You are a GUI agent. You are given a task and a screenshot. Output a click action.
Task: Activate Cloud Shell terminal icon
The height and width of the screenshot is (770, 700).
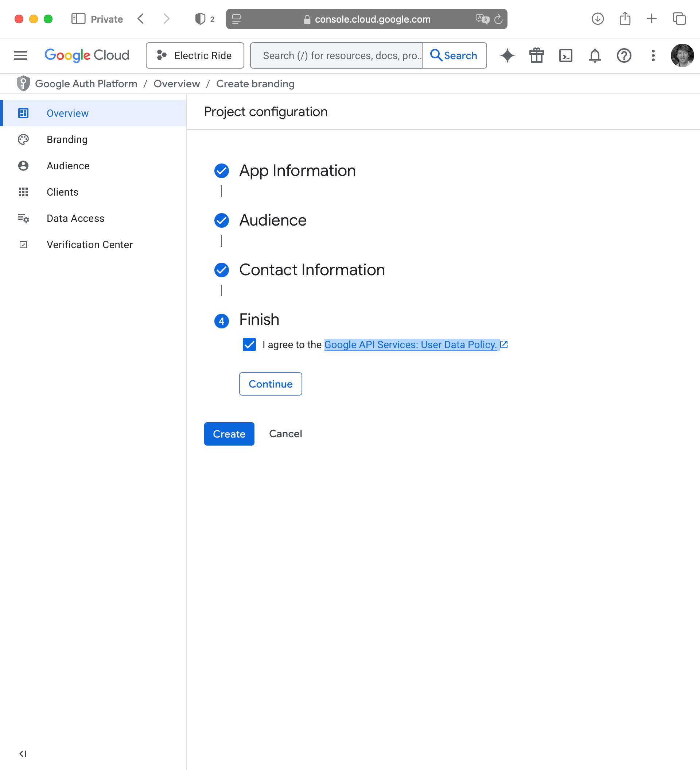pos(565,56)
